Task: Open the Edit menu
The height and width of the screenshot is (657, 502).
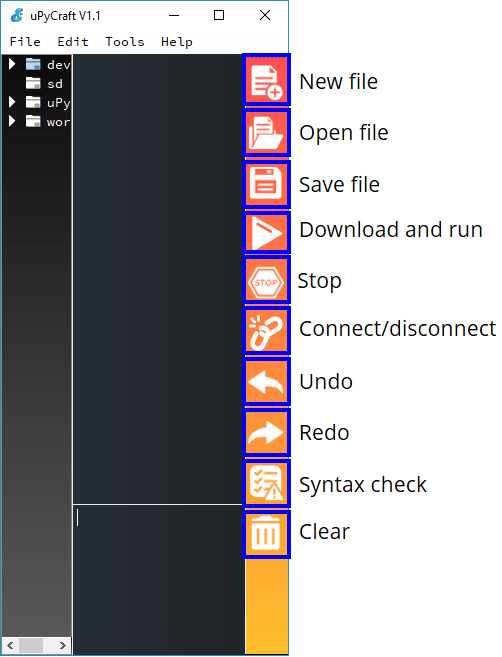Action: point(73,41)
